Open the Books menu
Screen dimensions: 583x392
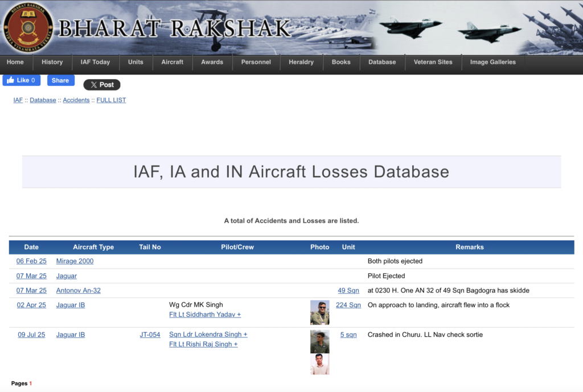click(x=341, y=62)
